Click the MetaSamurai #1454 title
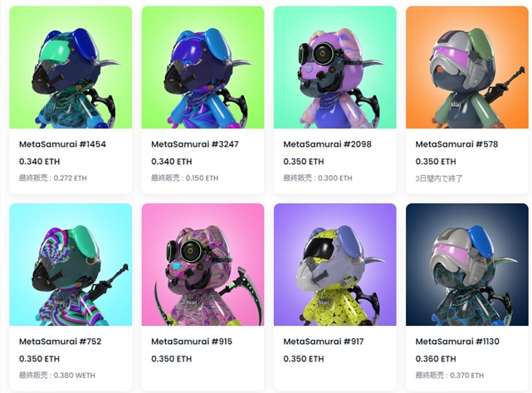 62,144
